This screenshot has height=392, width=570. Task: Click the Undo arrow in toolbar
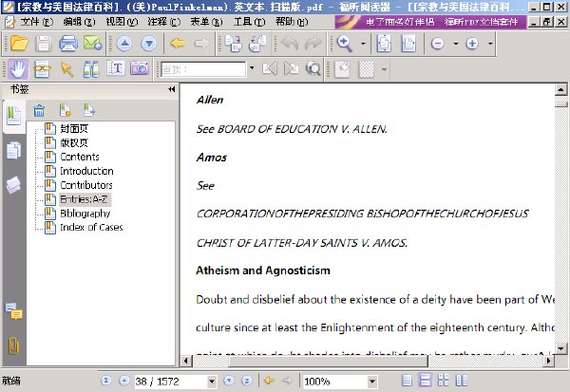point(290,44)
